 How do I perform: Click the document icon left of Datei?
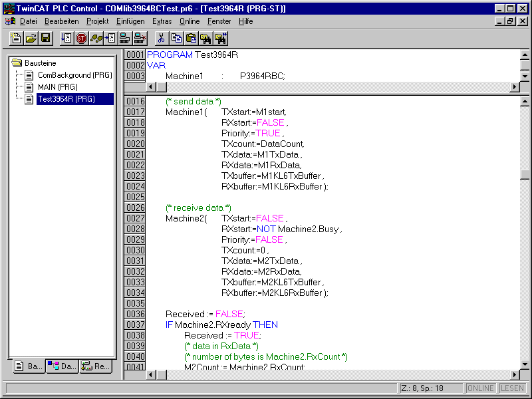pos(10,21)
